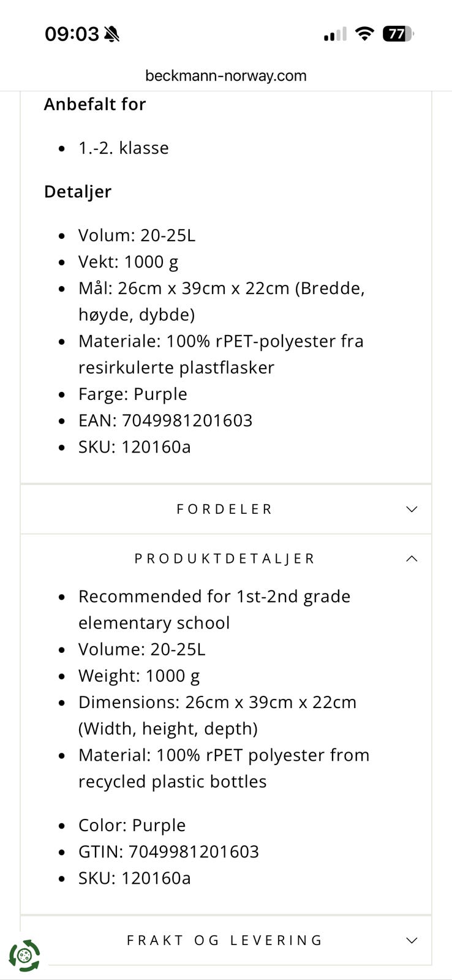452x980 pixels.
Task: Tap the beckmann-norway.com address bar
Action: point(226,76)
